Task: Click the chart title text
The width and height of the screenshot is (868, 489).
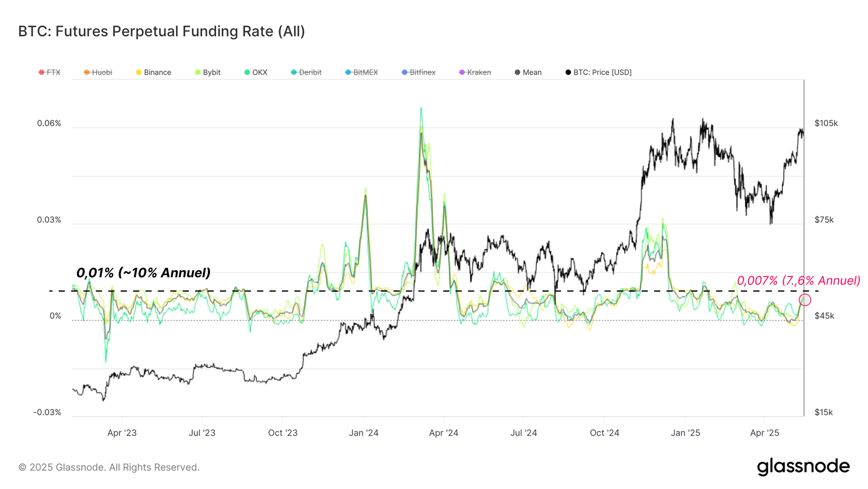Action: coord(161,31)
